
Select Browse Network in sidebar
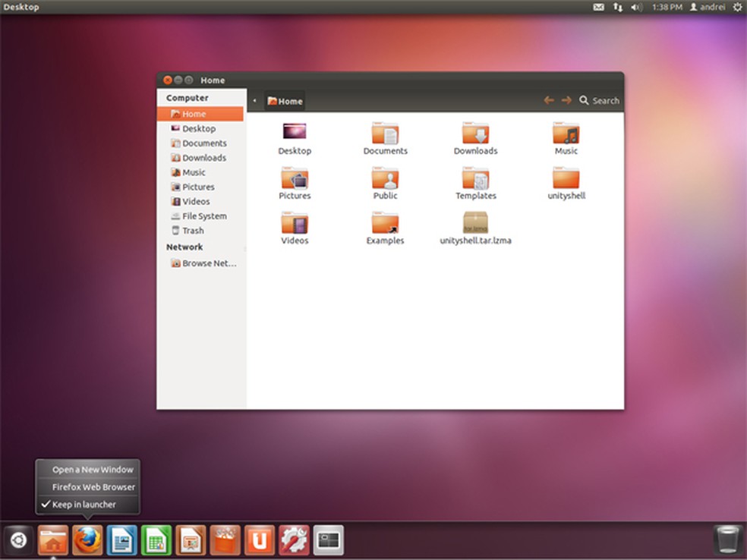208,264
